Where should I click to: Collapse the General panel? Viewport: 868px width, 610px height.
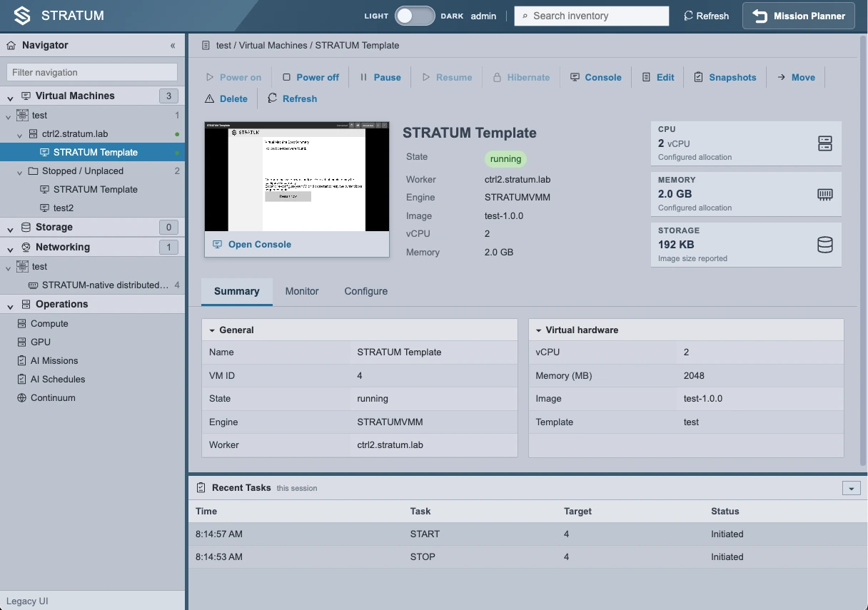click(x=212, y=330)
